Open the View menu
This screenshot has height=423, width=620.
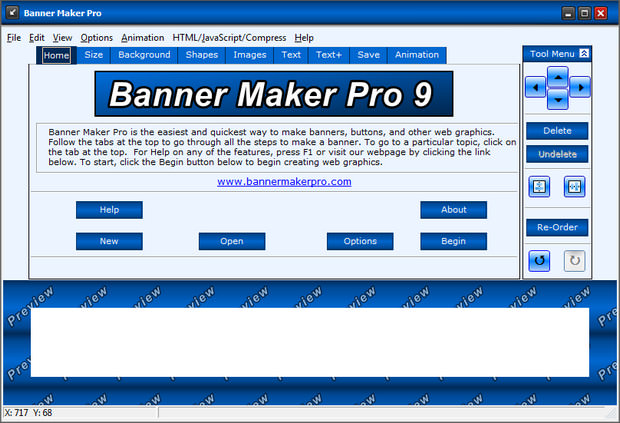click(x=62, y=38)
